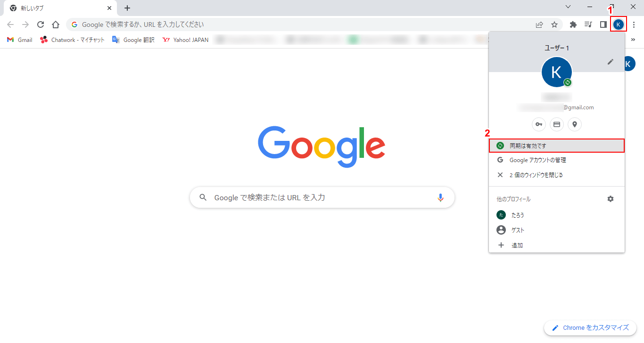Expand the hidden bookmarks chevron
644x343 pixels.
633,40
